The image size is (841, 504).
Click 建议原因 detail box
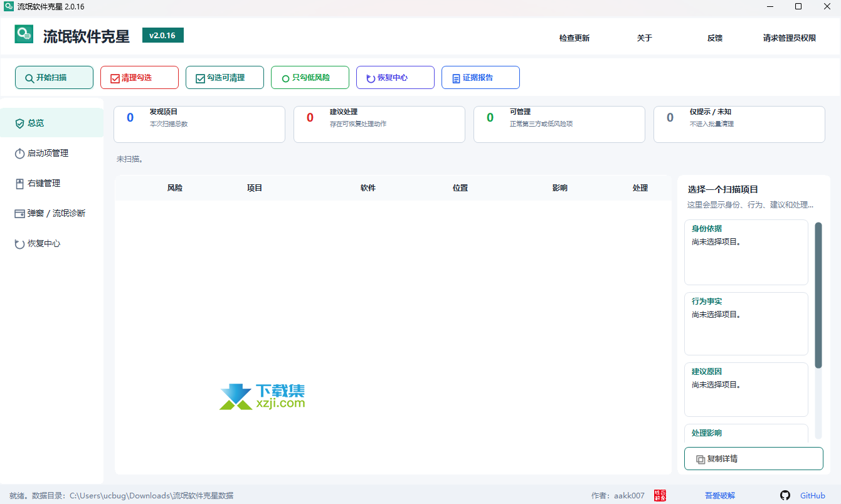pyautogui.click(x=746, y=389)
